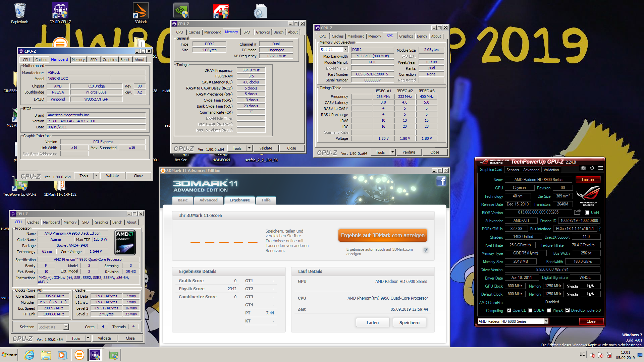Open the Validation tab in GPU-Z

(x=551, y=170)
